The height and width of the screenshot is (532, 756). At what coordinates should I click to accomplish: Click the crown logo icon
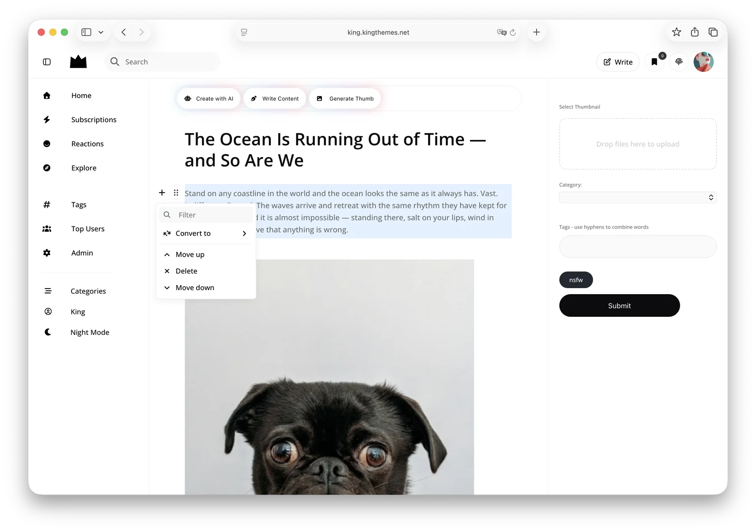78,62
